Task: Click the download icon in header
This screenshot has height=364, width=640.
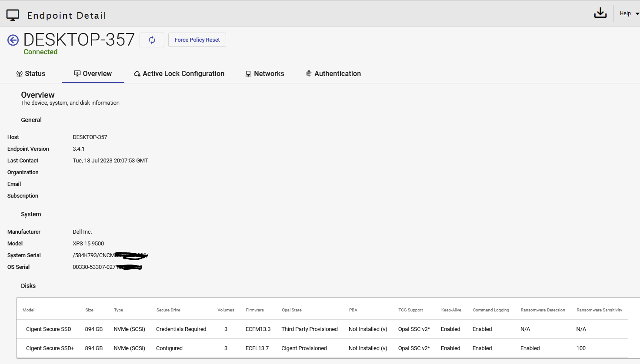Action: [600, 13]
